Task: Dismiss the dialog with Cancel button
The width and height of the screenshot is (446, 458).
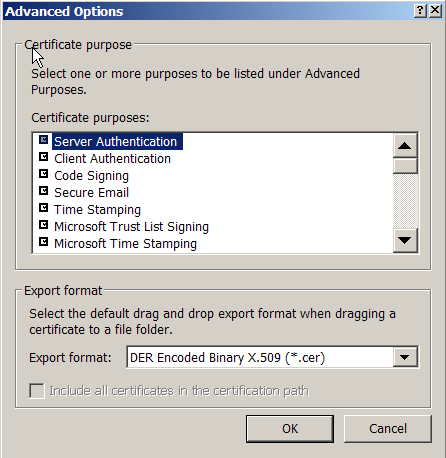Action: [x=388, y=429]
